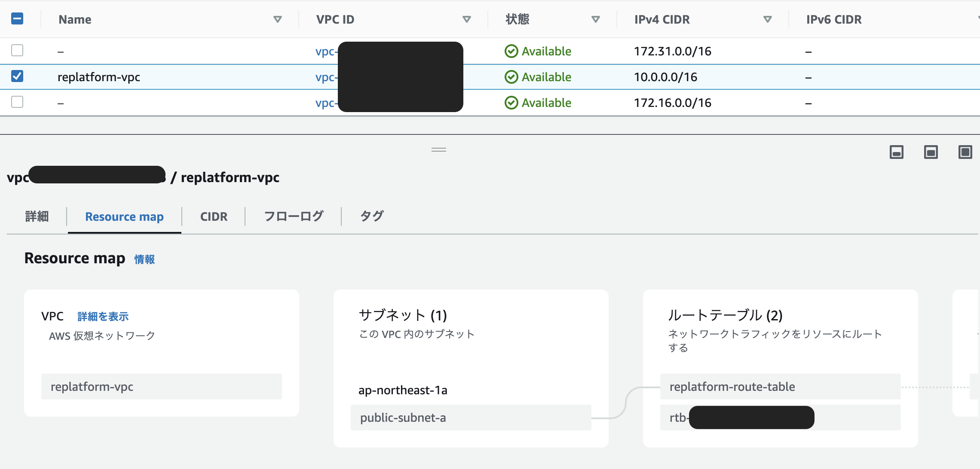Open the VPC ID column sort arrow
The image size is (980, 469).
pyautogui.click(x=467, y=19)
